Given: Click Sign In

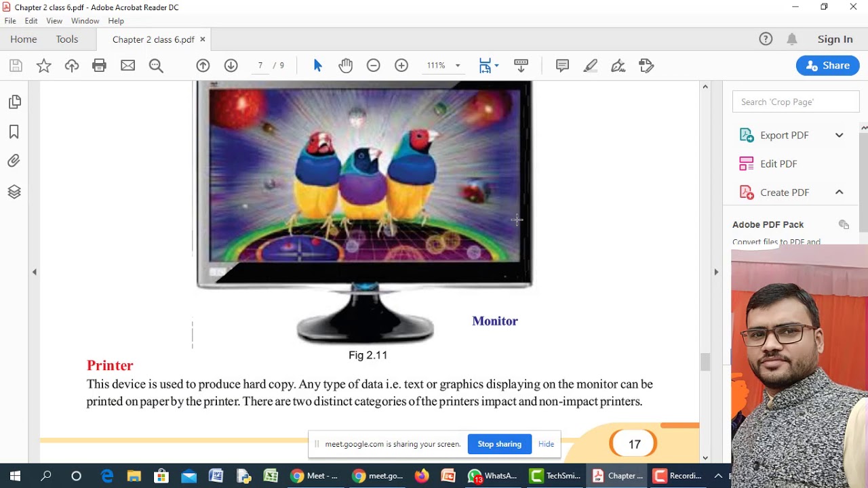Looking at the screenshot, I should [835, 39].
